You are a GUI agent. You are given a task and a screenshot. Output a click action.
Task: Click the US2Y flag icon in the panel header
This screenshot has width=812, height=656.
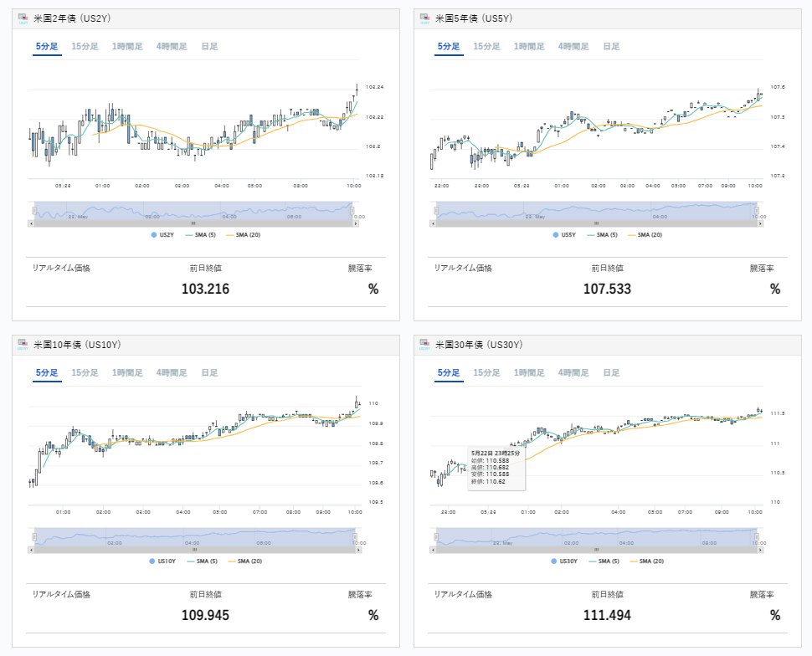[x=22, y=18]
